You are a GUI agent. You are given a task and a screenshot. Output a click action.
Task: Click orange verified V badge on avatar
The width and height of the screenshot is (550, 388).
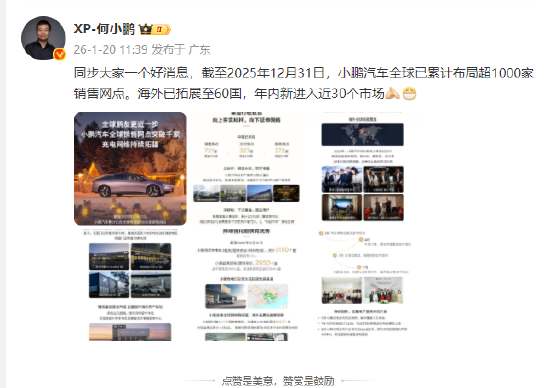point(59,55)
